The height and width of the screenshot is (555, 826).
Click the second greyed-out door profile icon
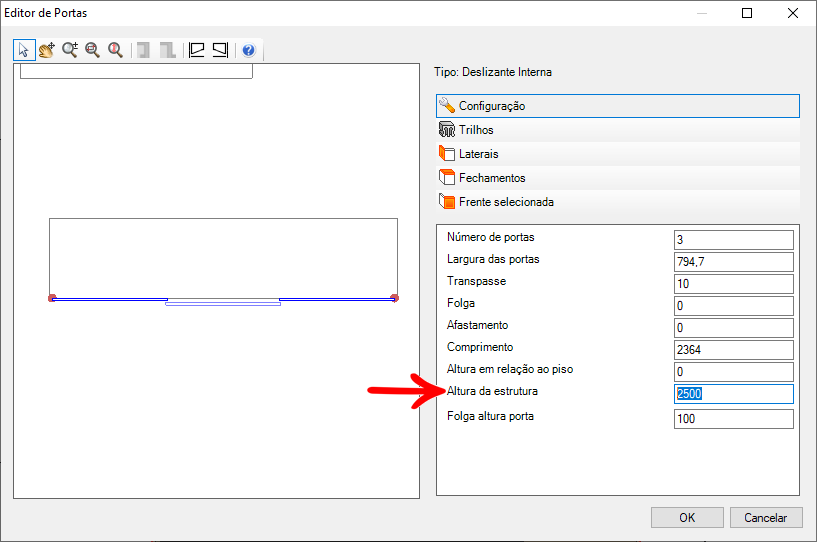point(167,50)
